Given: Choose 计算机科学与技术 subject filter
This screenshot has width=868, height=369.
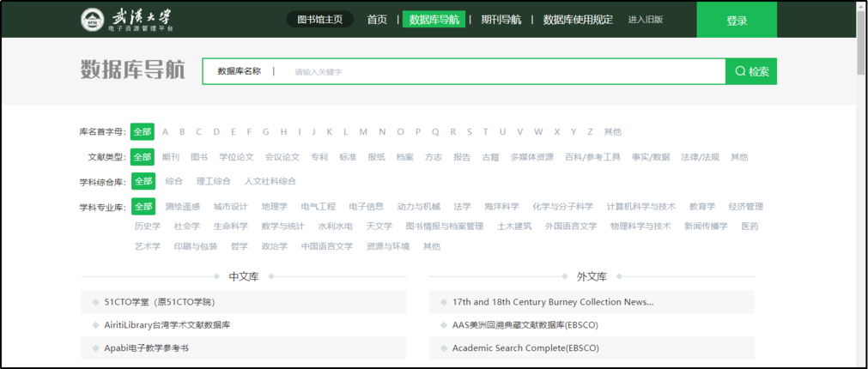Looking at the screenshot, I should (x=640, y=207).
